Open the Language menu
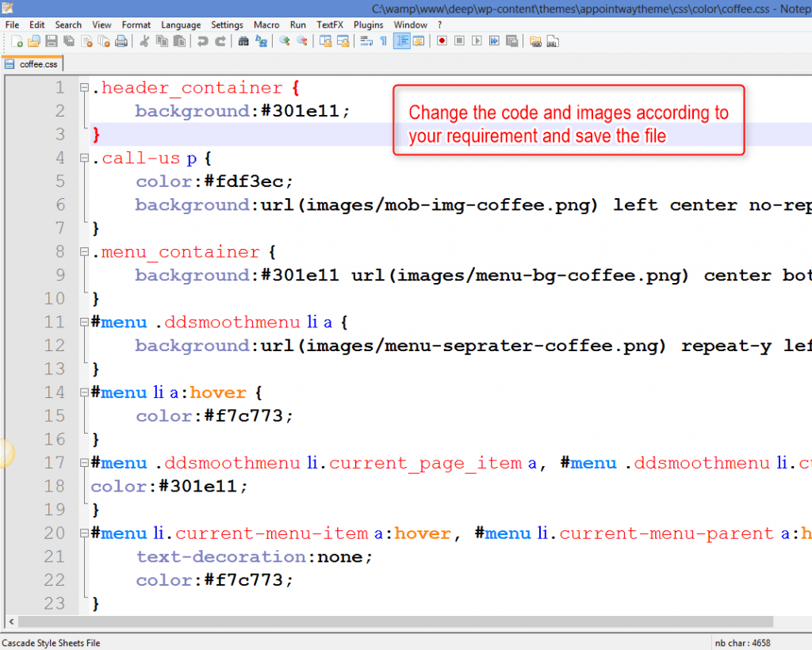812x650 pixels. coord(181,25)
